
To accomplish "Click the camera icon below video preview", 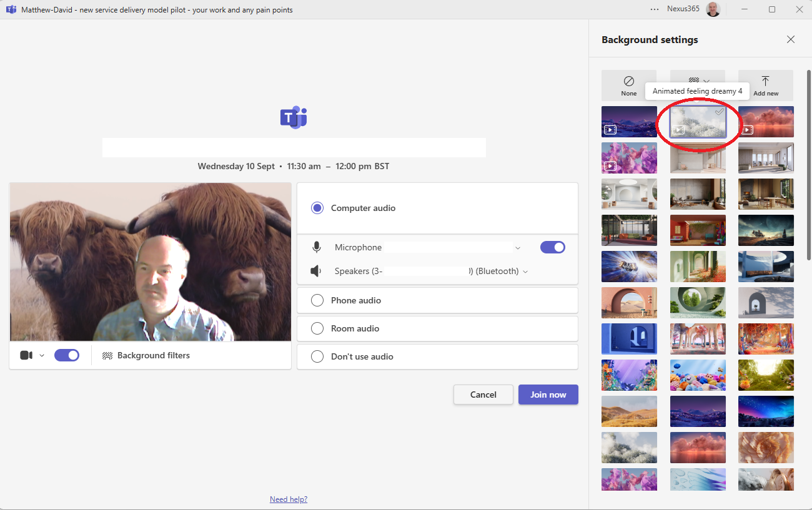I will pos(26,355).
